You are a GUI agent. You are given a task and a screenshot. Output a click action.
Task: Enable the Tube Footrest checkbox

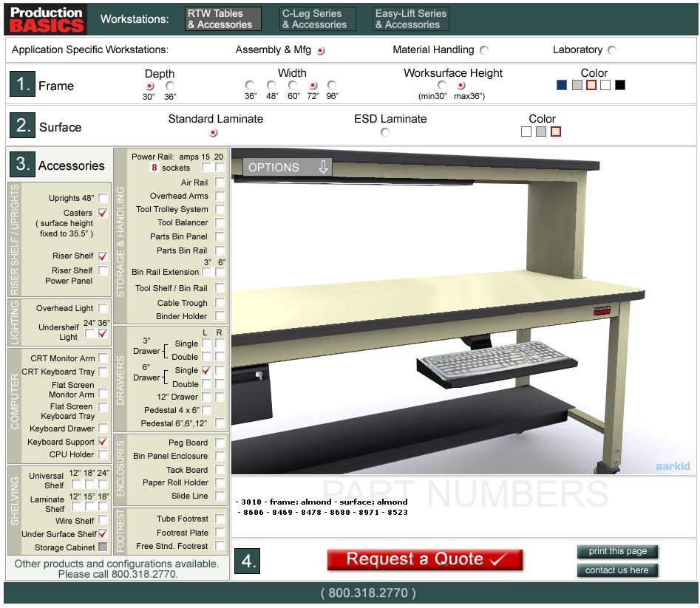click(220, 519)
